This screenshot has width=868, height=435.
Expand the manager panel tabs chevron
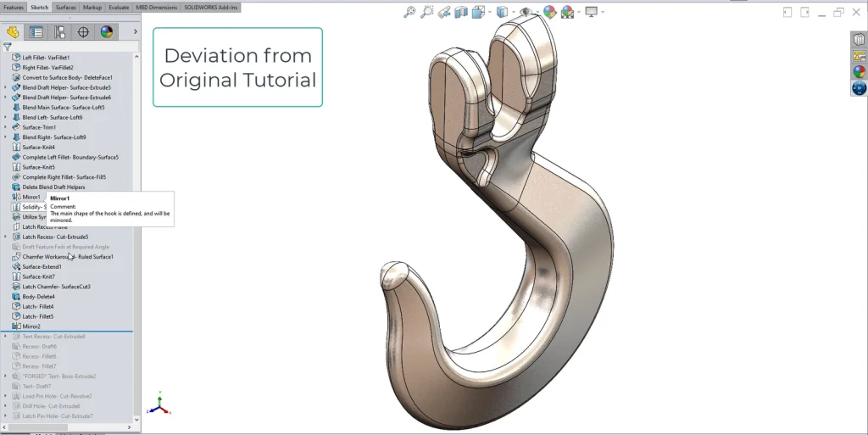click(x=135, y=32)
